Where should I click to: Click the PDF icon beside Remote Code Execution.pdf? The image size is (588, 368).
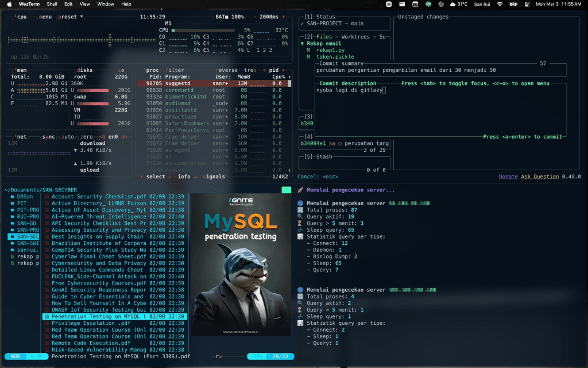47,343
